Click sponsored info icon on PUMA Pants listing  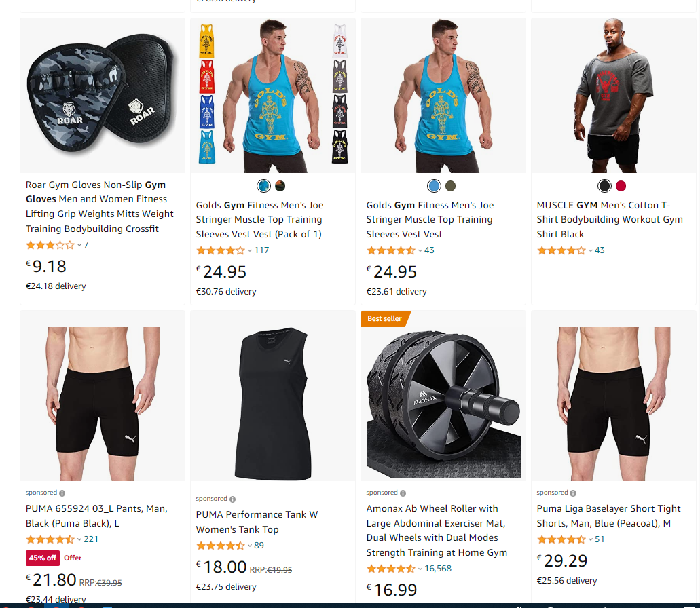pos(62,493)
